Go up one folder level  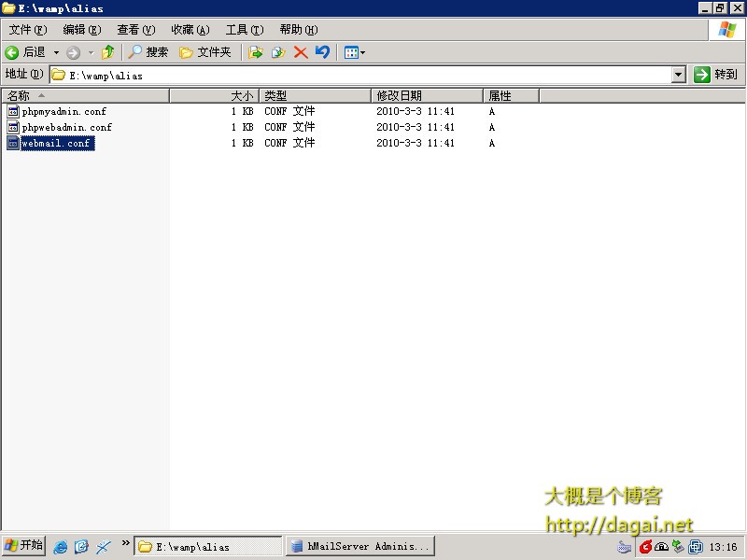[108, 52]
